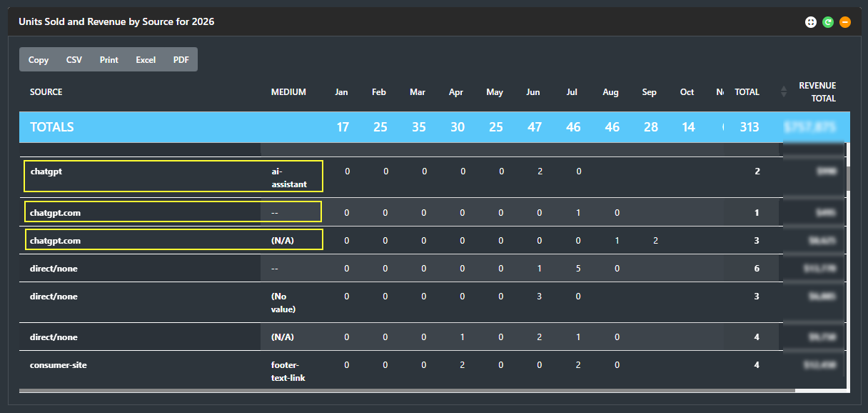The width and height of the screenshot is (868, 413).
Task: Sort the table by the Jun column
Action: point(533,92)
